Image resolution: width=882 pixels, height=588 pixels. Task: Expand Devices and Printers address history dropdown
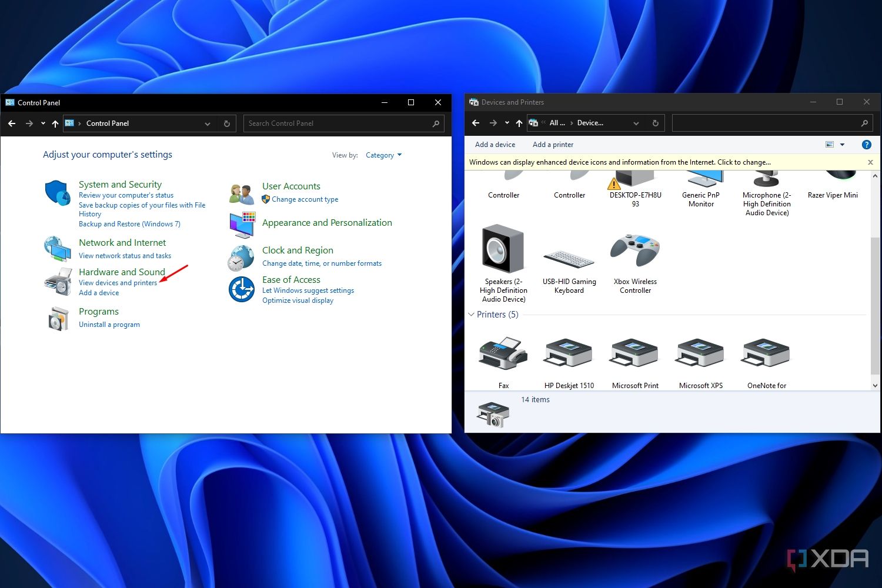(636, 123)
